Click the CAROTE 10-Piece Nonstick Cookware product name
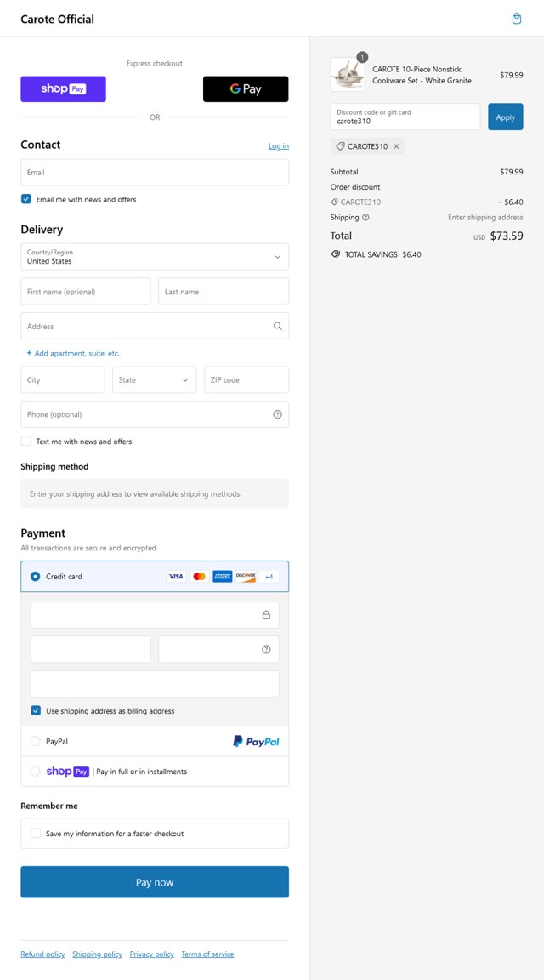Screen dimensions: 544x980 (422, 75)
